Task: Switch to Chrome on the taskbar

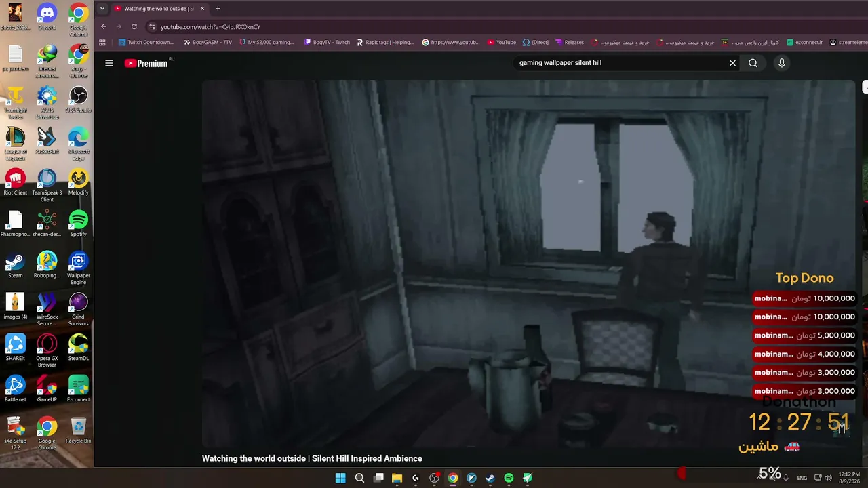Action: click(x=453, y=478)
